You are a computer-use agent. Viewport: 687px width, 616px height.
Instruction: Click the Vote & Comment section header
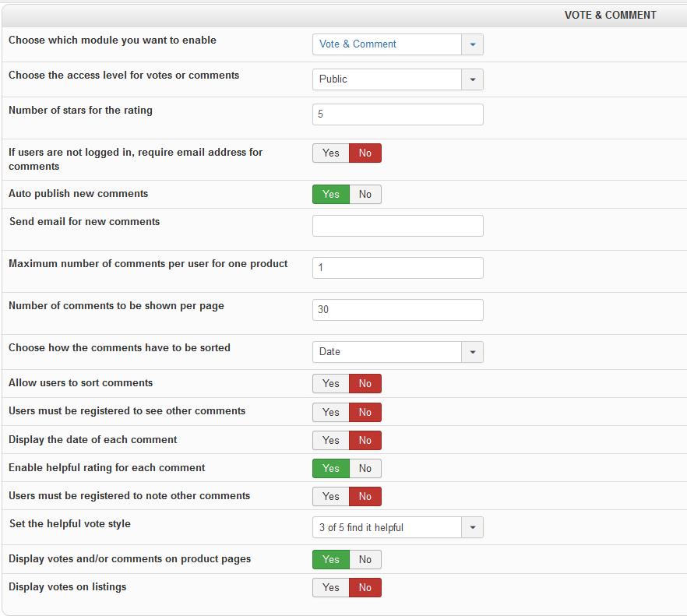610,15
